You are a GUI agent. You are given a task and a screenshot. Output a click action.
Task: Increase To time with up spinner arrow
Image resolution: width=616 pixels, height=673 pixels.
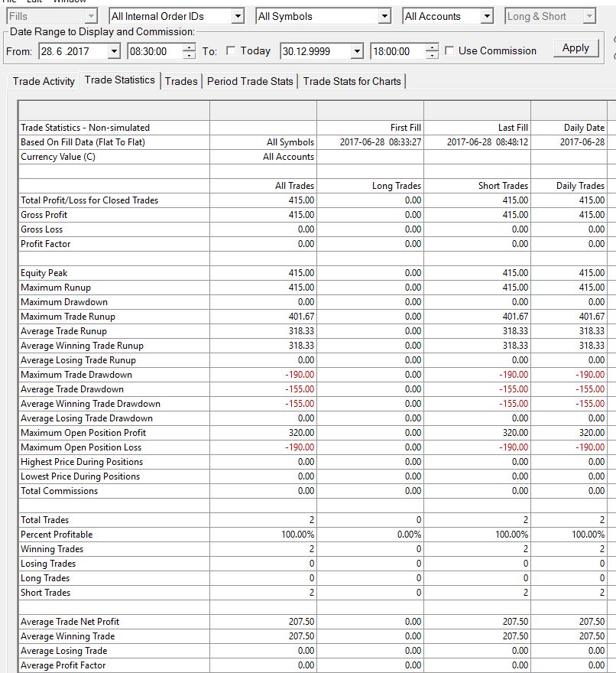(433, 47)
